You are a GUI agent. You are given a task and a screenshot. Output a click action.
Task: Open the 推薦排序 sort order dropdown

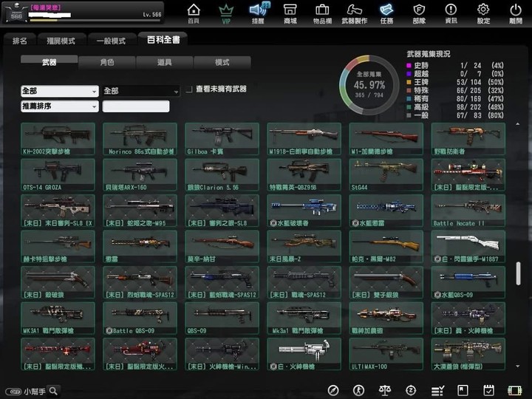(59, 106)
